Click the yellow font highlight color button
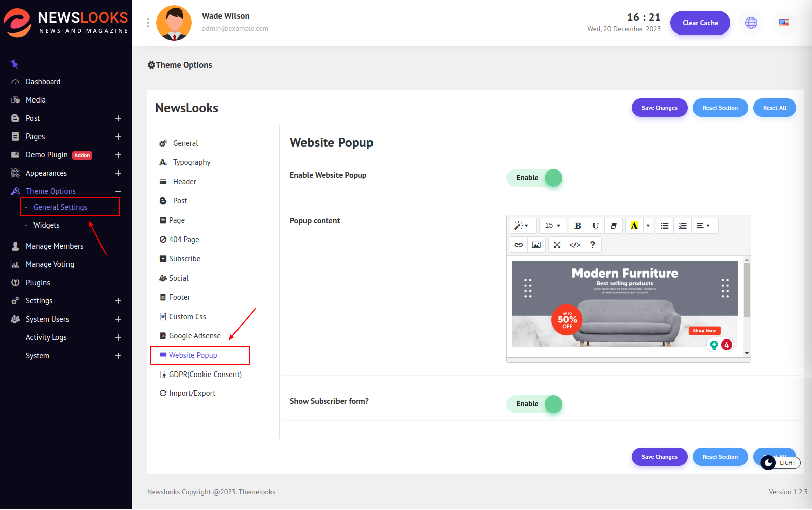The width and height of the screenshot is (812, 510). (x=634, y=226)
